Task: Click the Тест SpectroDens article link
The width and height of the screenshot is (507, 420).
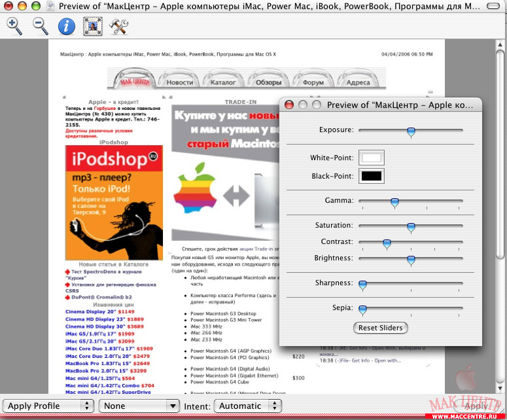Action: (x=103, y=275)
